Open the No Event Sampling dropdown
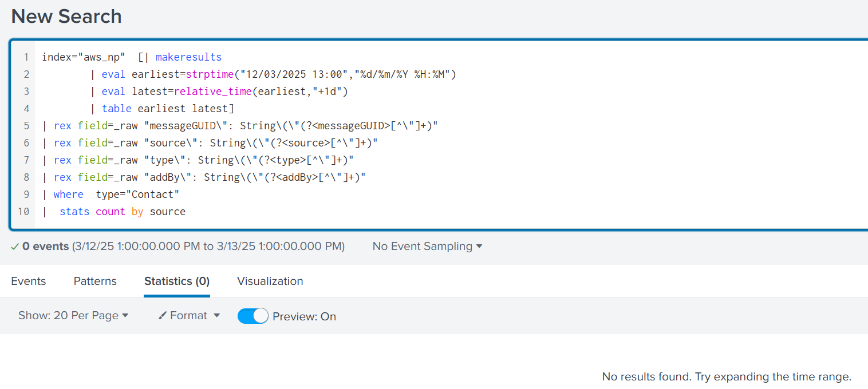This screenshot has height=389, width=868. (x=427, y=246)
